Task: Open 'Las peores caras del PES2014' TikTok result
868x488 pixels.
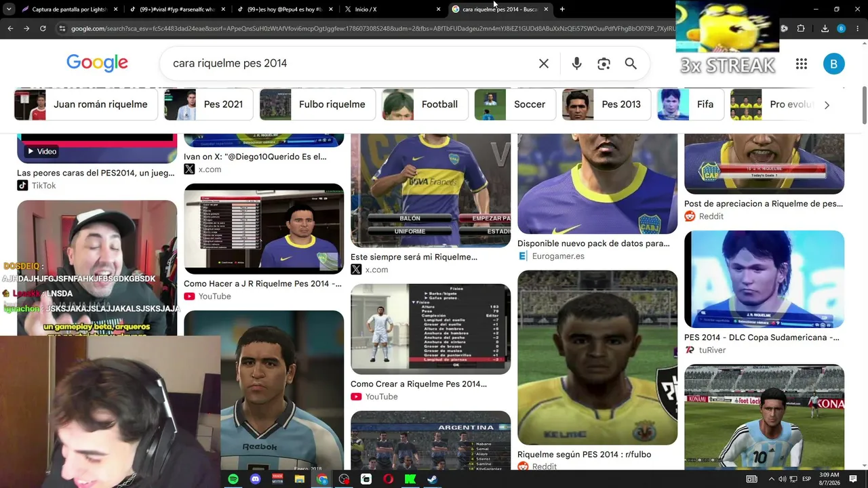Action: click(96, 173)
